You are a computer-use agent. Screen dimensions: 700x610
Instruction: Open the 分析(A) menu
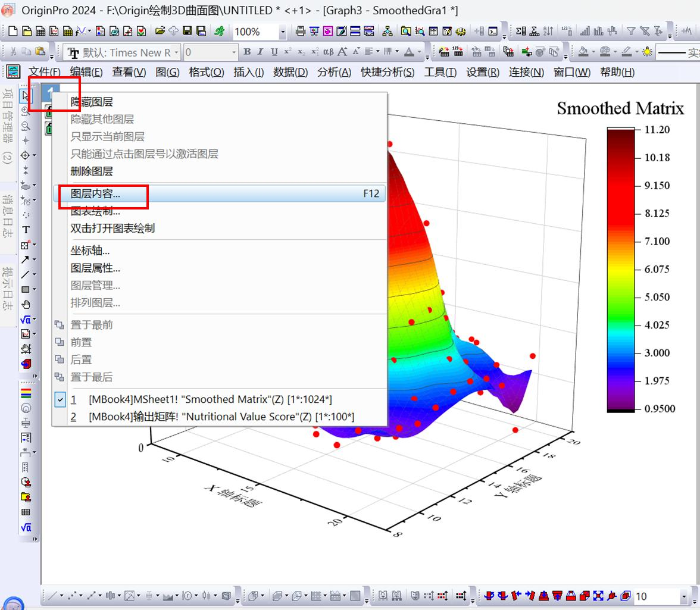[x=334, y=72]
